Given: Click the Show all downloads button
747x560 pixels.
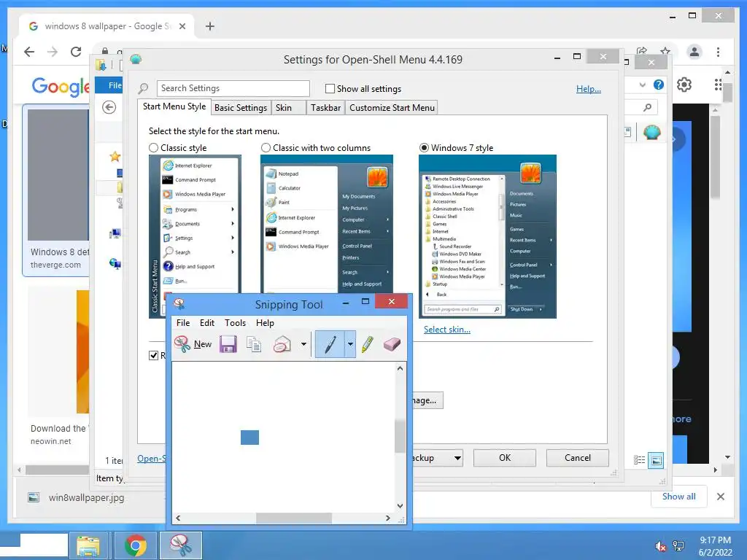Looking at the screenshot, I should (x=679, y=497).
